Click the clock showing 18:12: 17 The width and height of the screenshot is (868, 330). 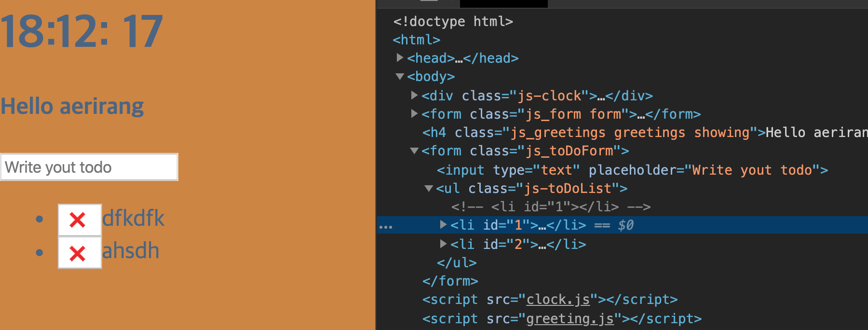81,31
